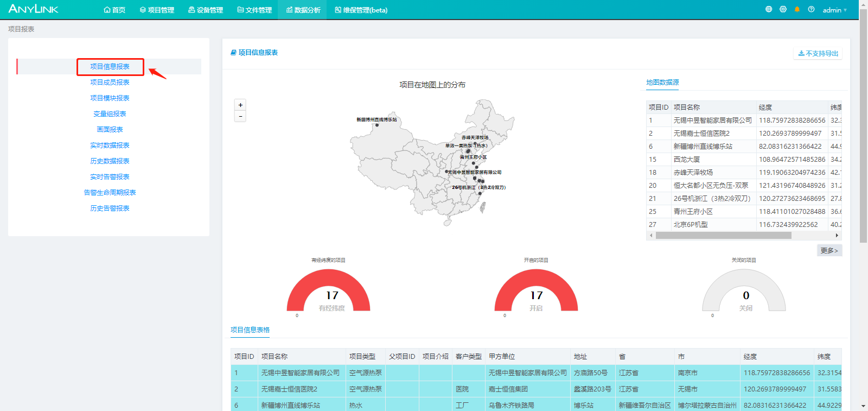868x411 pixels.
Task: Click the right arrow of table scrollbar
Action: (x=837, y=235)
